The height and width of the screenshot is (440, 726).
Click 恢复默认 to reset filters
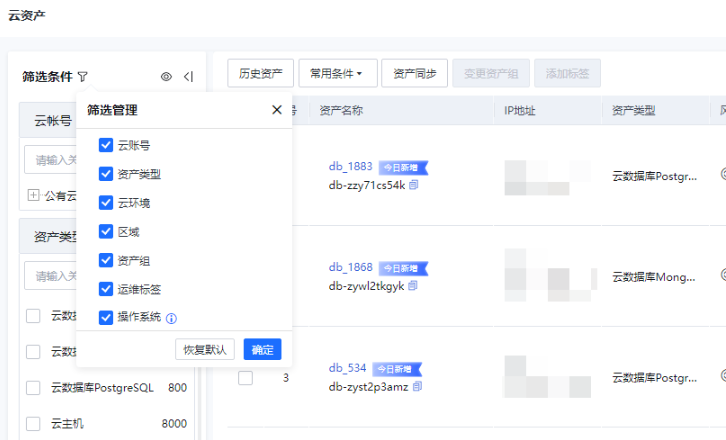click(205, 349)
